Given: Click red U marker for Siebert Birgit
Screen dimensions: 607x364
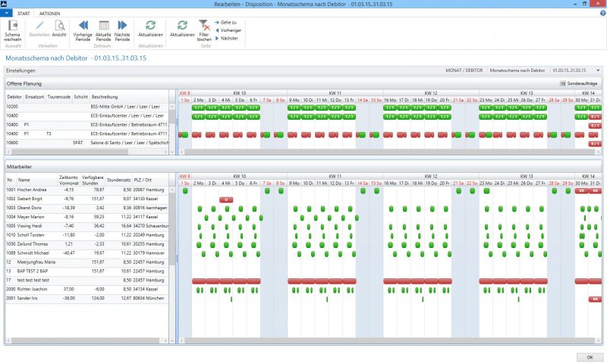Looking at the screenshot, I should tap(226, 199).
